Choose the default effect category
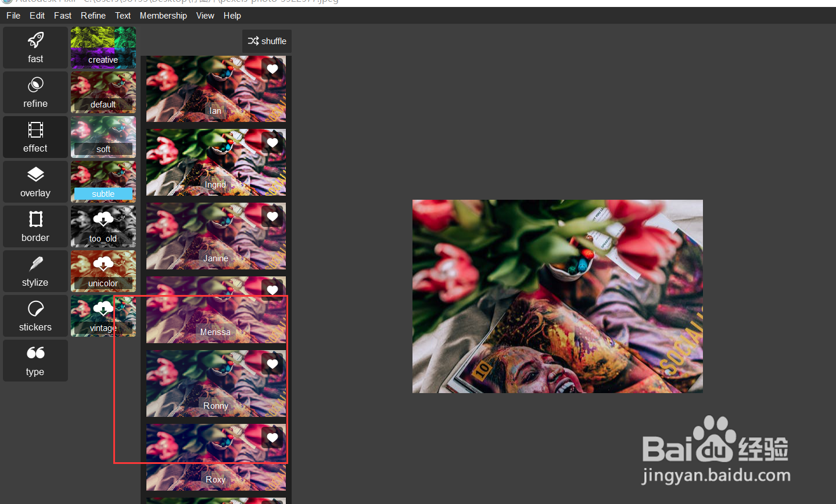This screenshot has width=836, height=504. (x=103, y=92)
